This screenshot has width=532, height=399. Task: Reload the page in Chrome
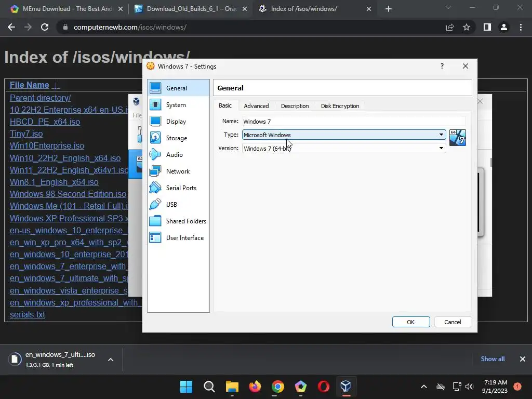[45, 27]
